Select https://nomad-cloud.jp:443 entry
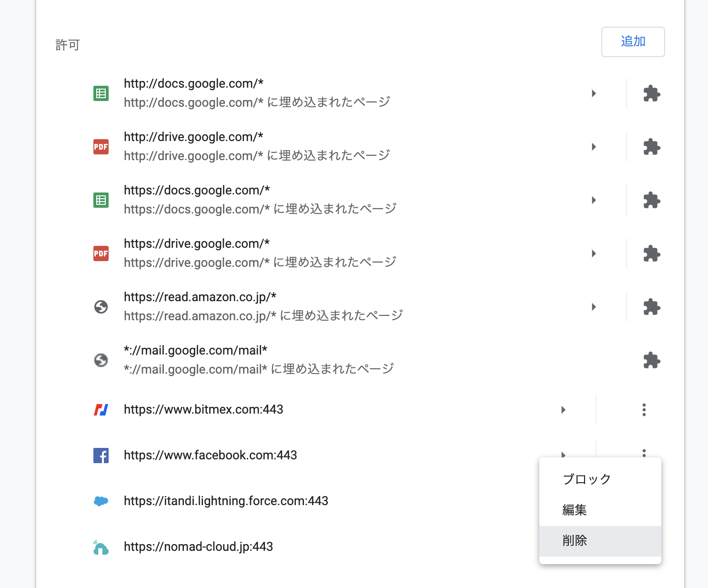 click(x=198, y=547)
